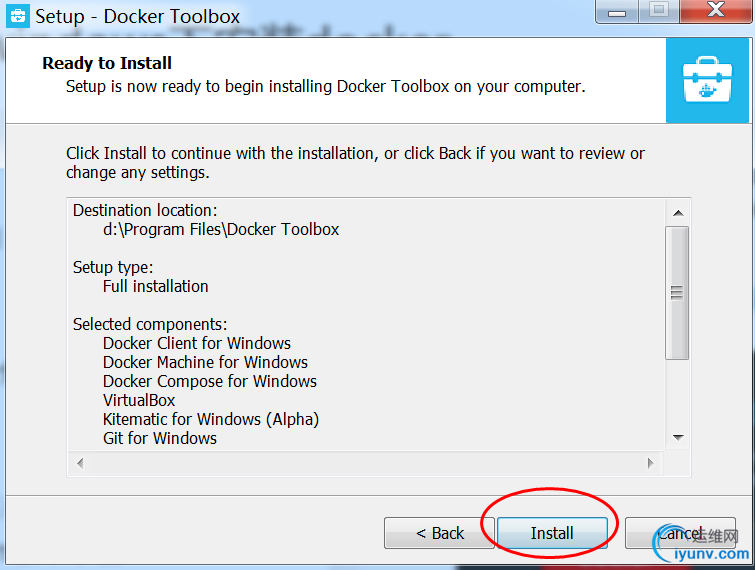The height and width of the screenshot is (570, 755).
Task: Click the Destination location path text
Action: (x=221, y=229)
